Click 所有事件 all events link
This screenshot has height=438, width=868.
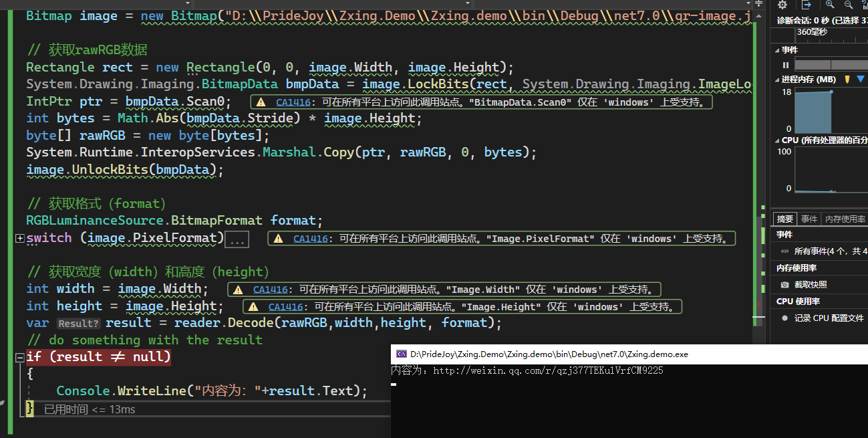831,251
